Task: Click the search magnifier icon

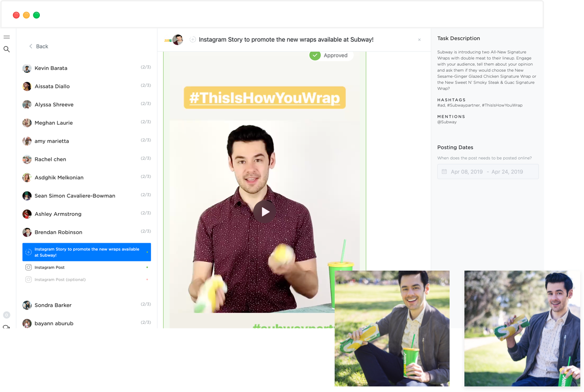Action: coord(6,49)
